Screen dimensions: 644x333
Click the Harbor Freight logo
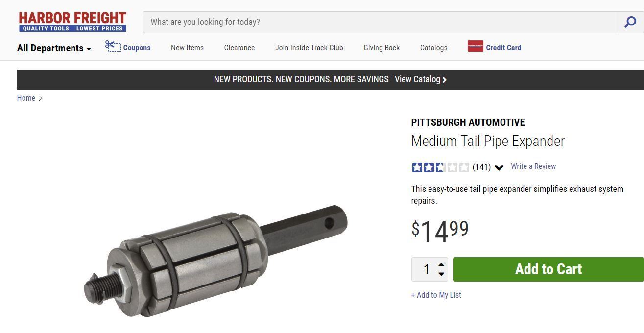pyautogui.click(x=72, y=22)
